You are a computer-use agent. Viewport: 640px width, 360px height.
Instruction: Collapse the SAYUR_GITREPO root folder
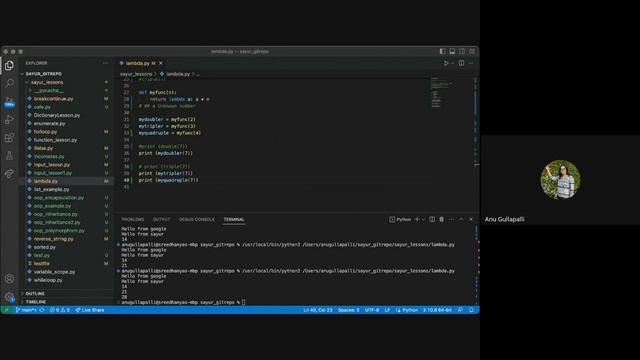tap(44, 74)
